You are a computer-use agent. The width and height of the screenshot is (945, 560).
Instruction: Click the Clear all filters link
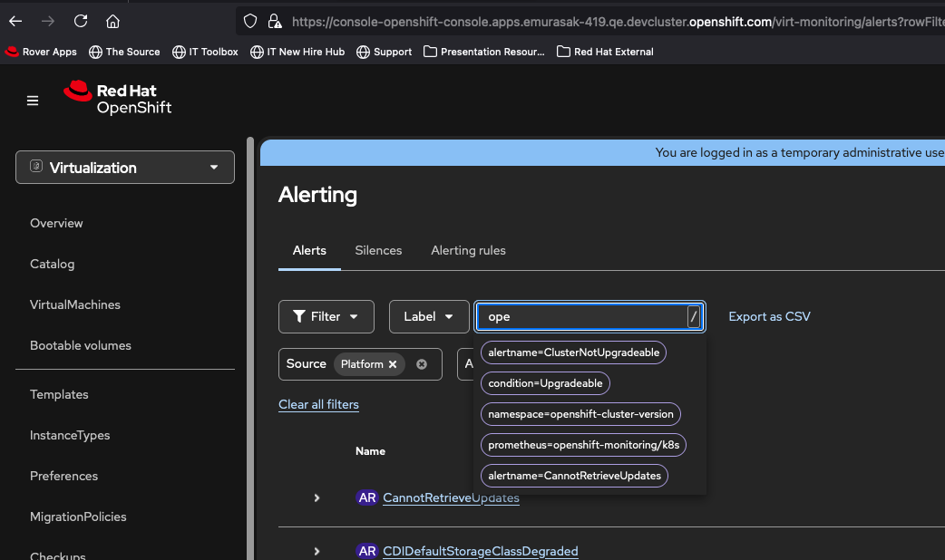pos(318,404)
